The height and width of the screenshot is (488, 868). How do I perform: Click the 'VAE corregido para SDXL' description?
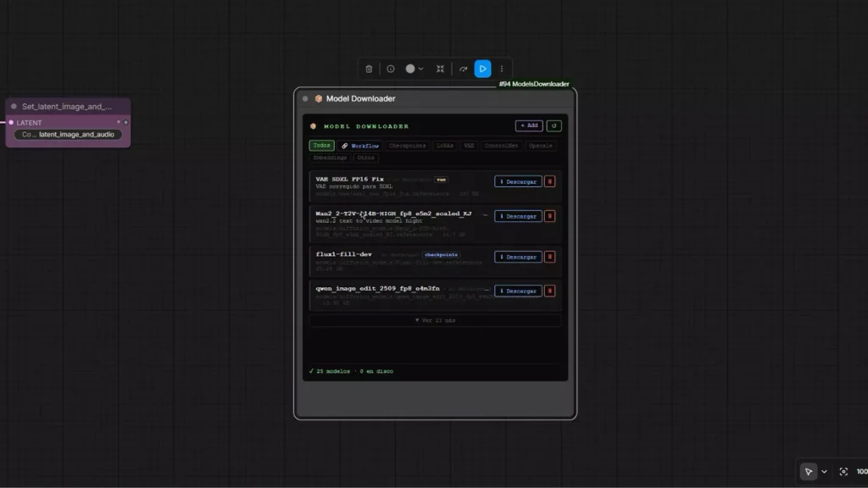(x=353, y=186)
